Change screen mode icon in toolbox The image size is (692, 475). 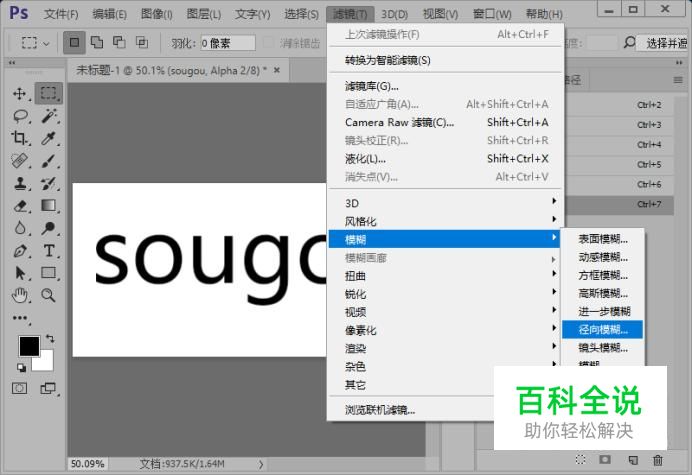(48, 388)
